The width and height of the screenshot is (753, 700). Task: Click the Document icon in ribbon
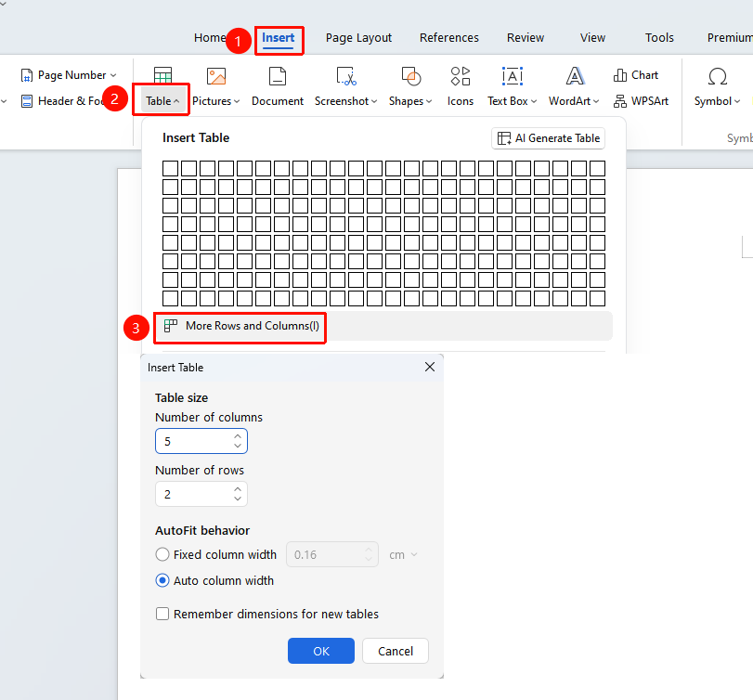click(x=278, y=76)
